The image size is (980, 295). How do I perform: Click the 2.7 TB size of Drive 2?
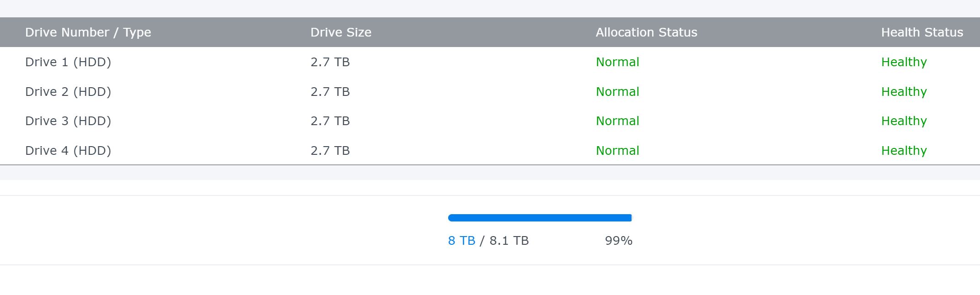tap(330, 91)
